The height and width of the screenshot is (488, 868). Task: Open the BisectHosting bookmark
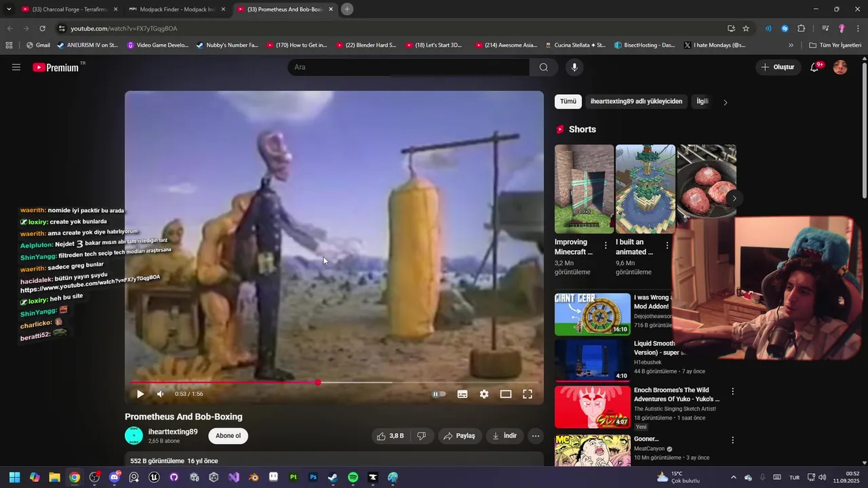[644, 45]
